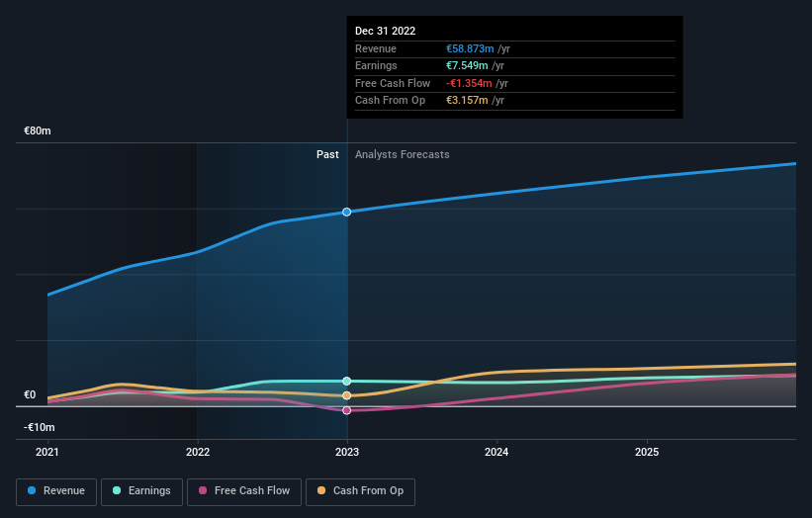Click the Free Cash Flow label in tooltip

click(393, 83)
